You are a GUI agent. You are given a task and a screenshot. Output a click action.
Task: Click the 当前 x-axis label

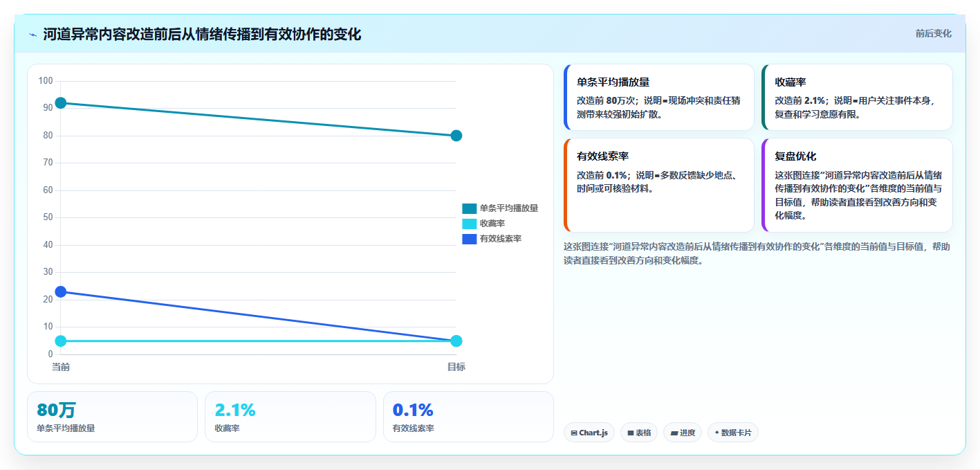61,367
